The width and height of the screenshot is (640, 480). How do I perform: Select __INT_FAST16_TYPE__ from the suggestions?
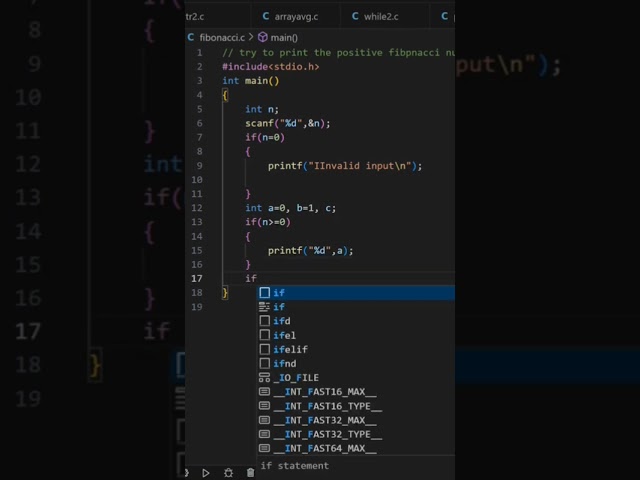click(x=356, y=406)
